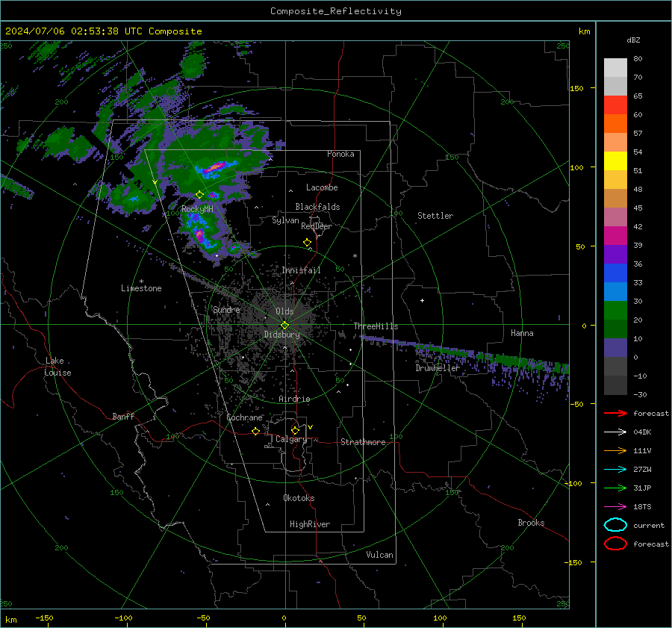Image resolution: width=672 pixels, height=628 pixels.
Task: Click the Brooks city label
Action: tap(531, 523)
